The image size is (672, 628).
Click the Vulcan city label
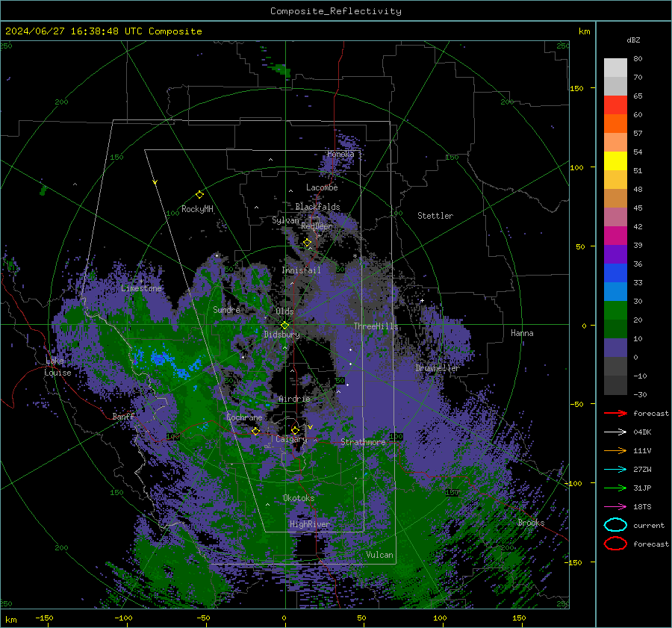coord(379,555)
